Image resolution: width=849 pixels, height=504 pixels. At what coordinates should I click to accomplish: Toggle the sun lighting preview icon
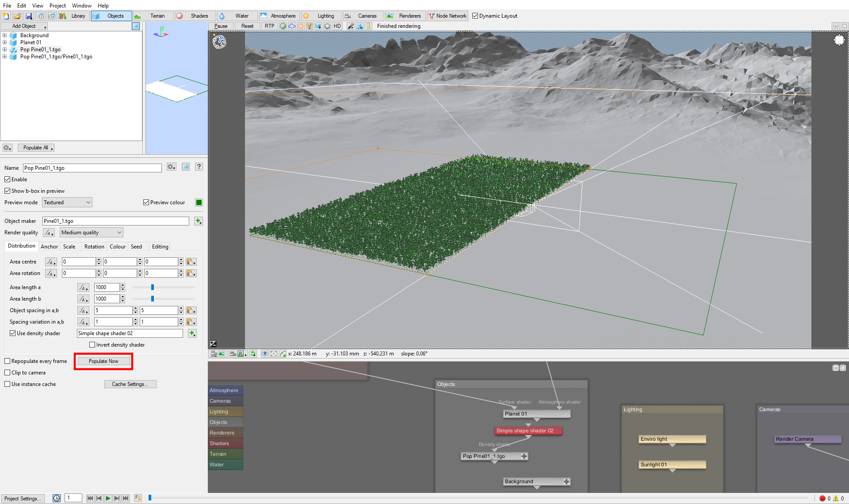(x=301, y=26)
